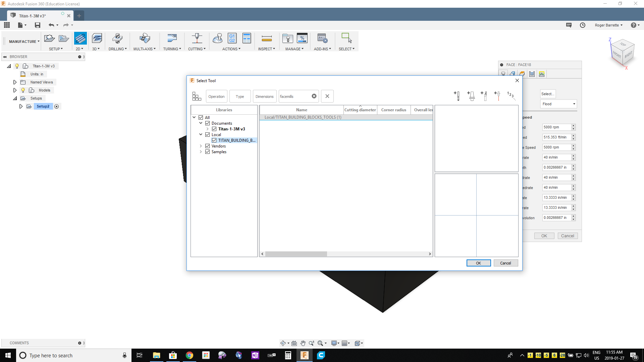Expand the Setup2 tree item
This screenshot has height=362, width=644.
21,106
